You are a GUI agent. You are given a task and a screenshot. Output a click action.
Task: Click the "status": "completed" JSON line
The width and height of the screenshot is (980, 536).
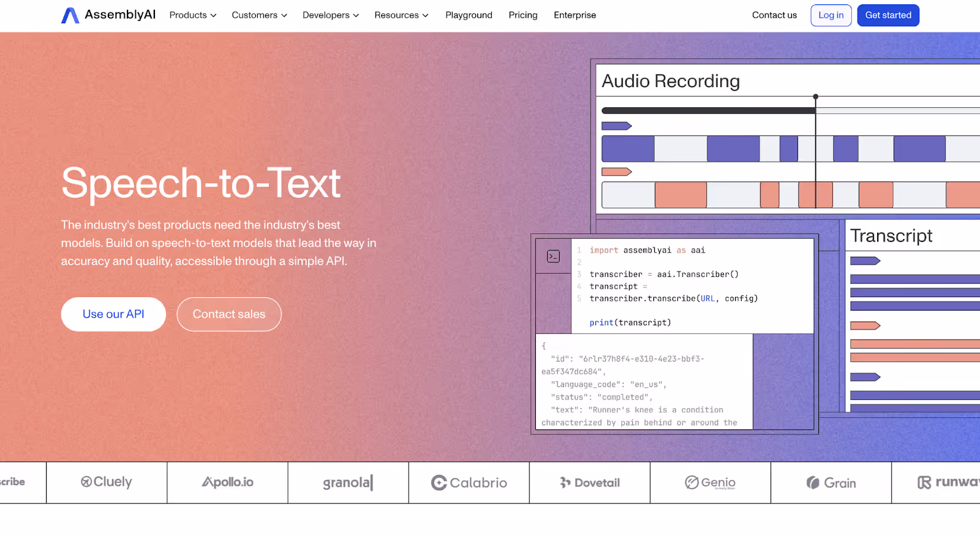(601, 398)
